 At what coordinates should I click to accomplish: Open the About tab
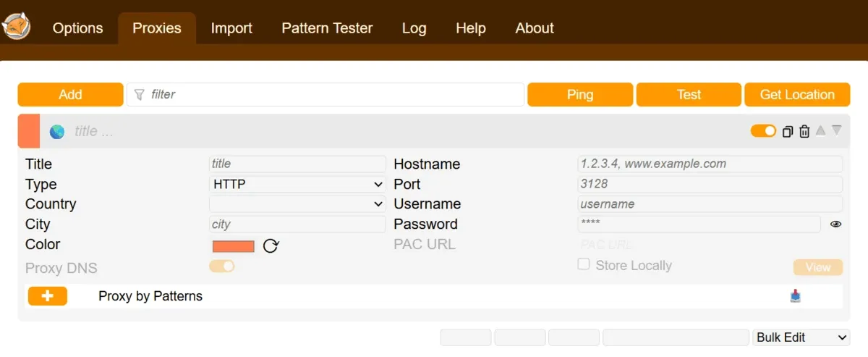(x=535, y=28)
